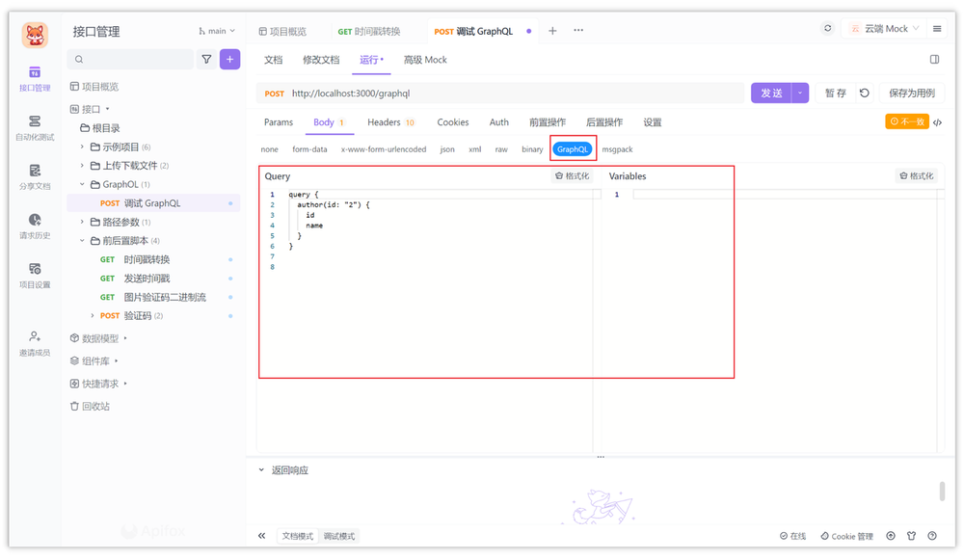This screenshot has width=964, height=560.
Task: Collapse the 返回响应 section
Action: tap(261, 470)
